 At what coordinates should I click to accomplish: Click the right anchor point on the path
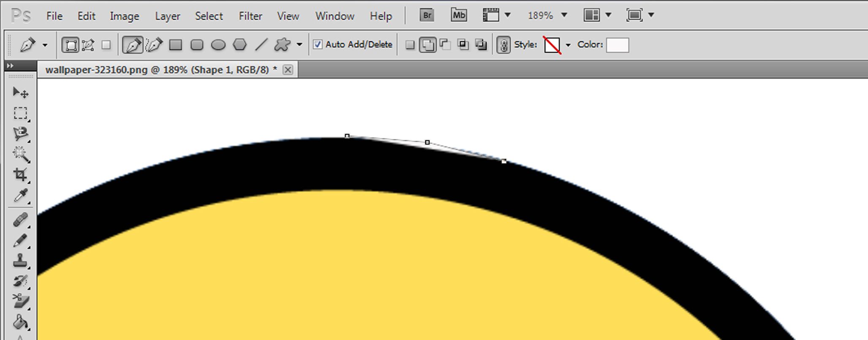click(504, 161)
